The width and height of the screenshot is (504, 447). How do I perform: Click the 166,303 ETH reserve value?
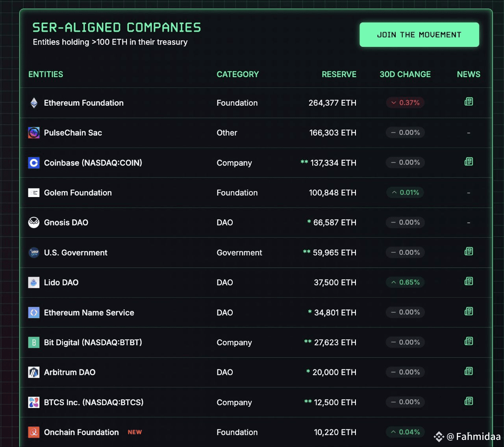click(333, 133)
